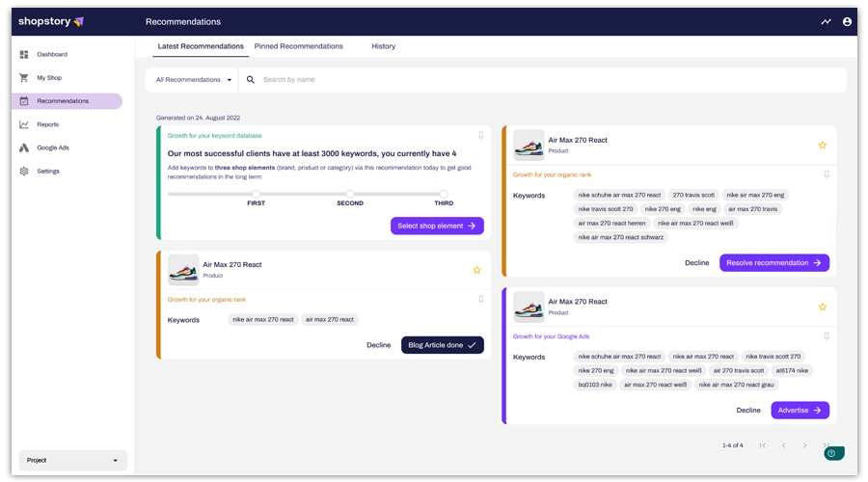Toggle star on Google Ads Air Max card

point(823,308)
